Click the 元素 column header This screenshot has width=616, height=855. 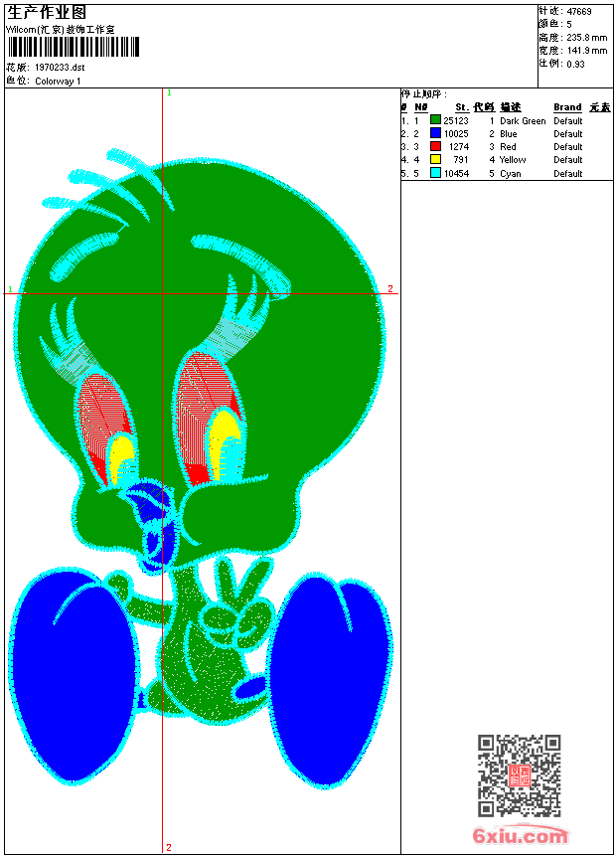tap(600, 107)
